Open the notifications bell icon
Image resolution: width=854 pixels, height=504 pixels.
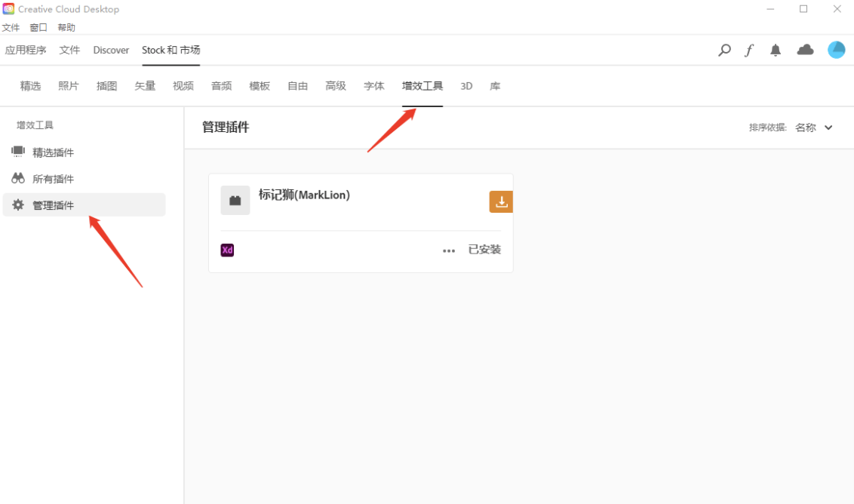coord(776,51)
